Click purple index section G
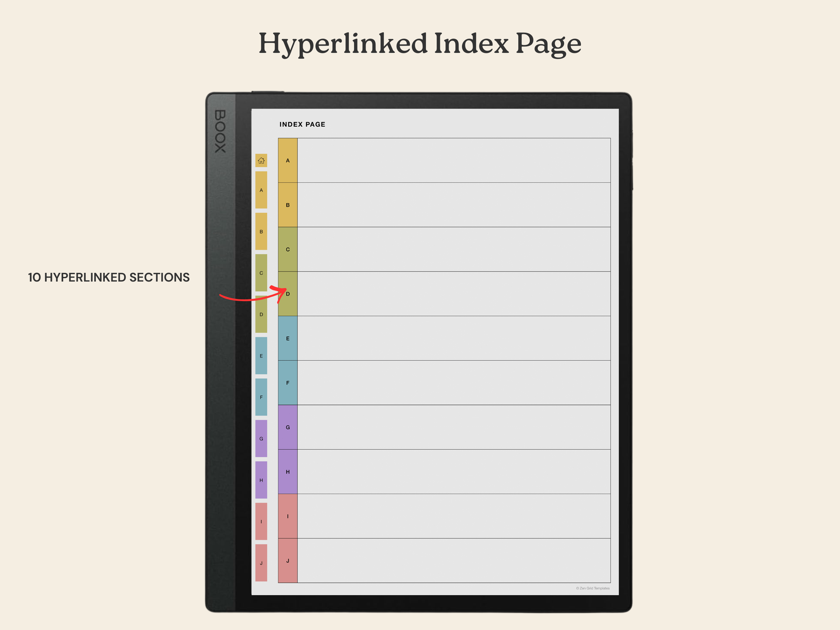 click(288, 427)
